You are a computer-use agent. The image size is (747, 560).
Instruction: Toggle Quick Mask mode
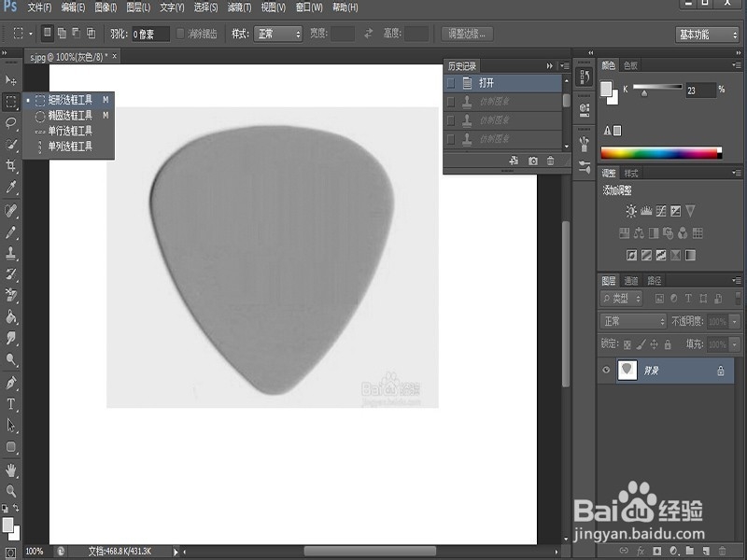(11, 553)
